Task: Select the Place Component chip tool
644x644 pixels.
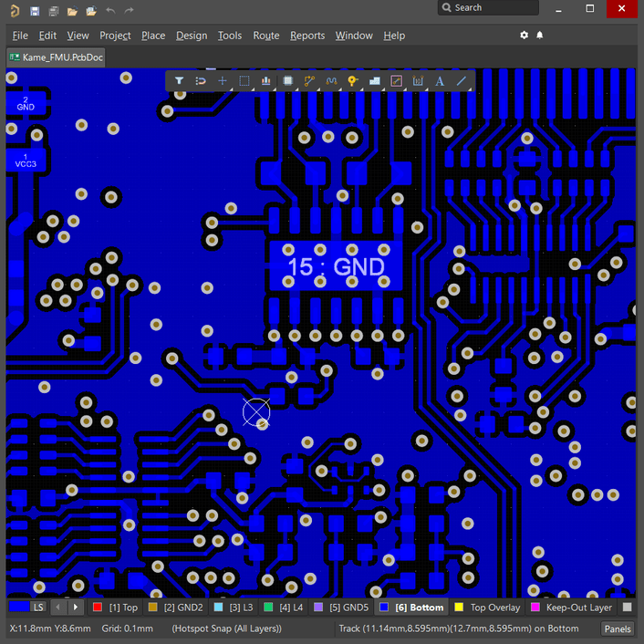Action: click(288, 81)
